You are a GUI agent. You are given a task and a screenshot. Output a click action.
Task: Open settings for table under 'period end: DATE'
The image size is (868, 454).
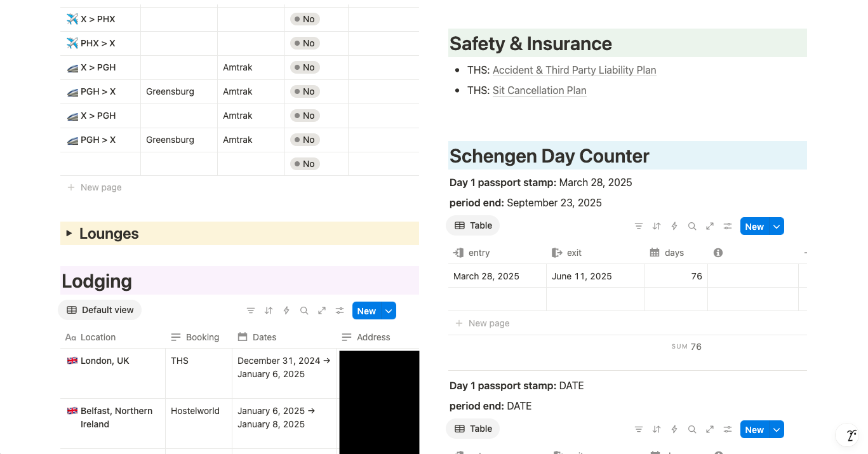(728, 429)
